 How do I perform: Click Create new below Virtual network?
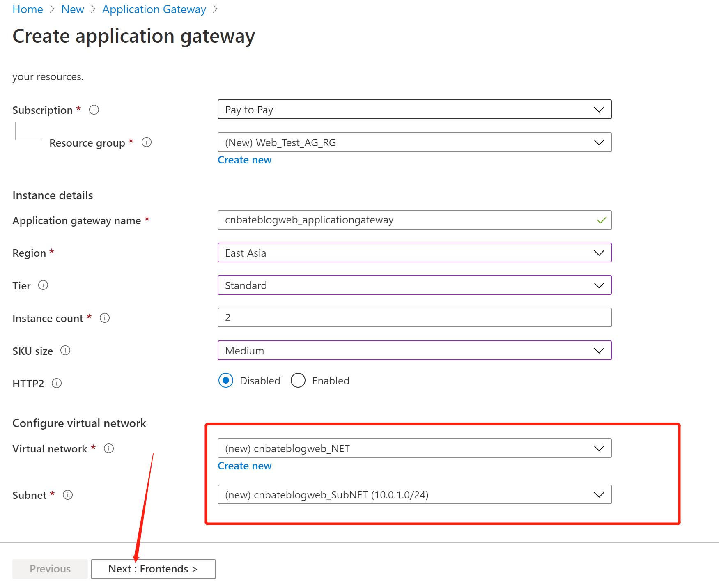point(244,466)
